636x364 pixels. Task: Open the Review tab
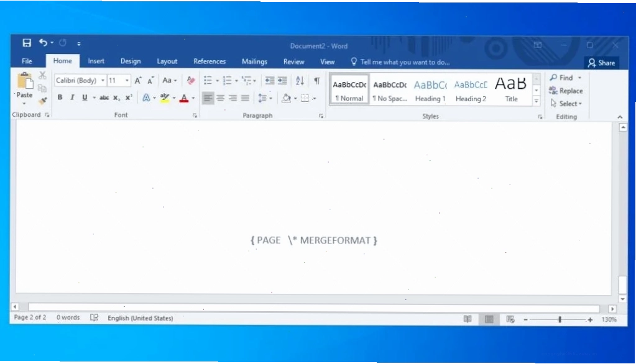[x=293, y=61]
